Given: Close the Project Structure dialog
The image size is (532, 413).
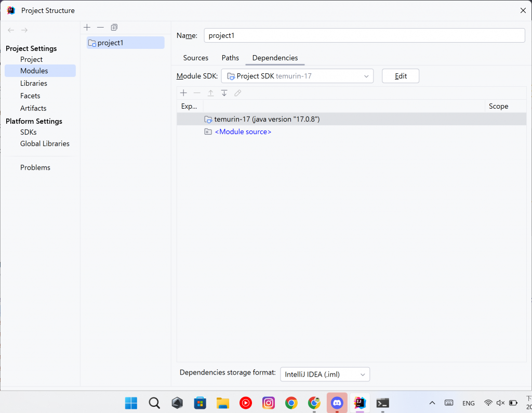Looking at the screenshot, I should (x=523, y=10).
